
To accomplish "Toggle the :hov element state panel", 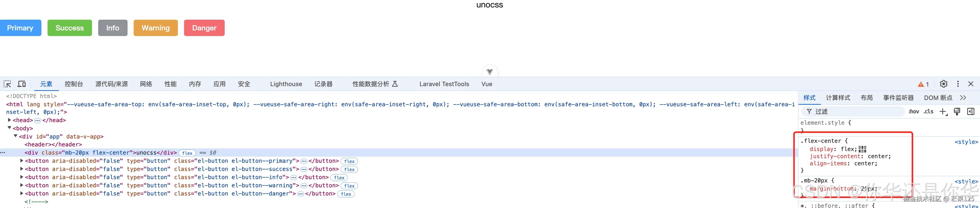I will point(914,111).
